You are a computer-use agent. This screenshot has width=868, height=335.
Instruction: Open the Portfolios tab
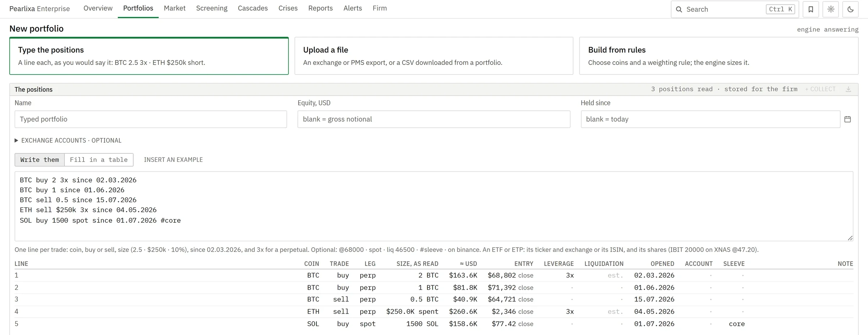pyautogui.click(x=138, y=8)
